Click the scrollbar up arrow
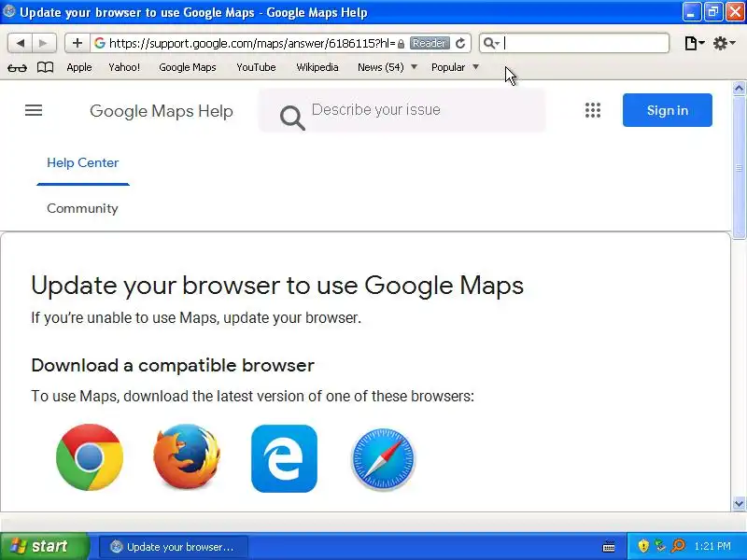Image resolution: width=747 pixels, height=560 pixels. 739,88
